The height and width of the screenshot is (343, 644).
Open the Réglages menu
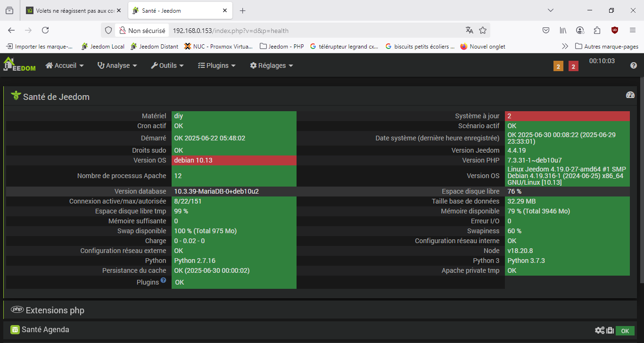point(272,65)
